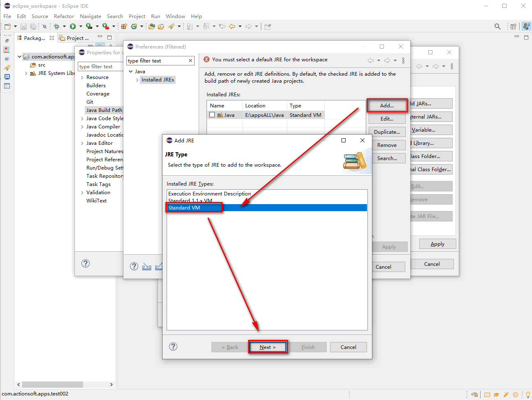The height and width of the screenshot is (400, 532).
Task: Open the Search magnifier in the toolbar
Action: (497, 26)
